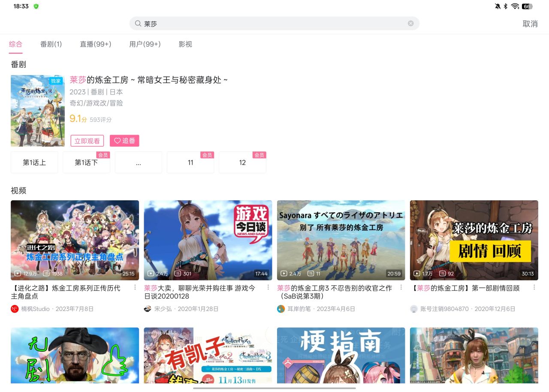Image resolution: width=549 pixels, height=392 pixels.
Task: Expand the full episode list via ...
Action: 139,163
